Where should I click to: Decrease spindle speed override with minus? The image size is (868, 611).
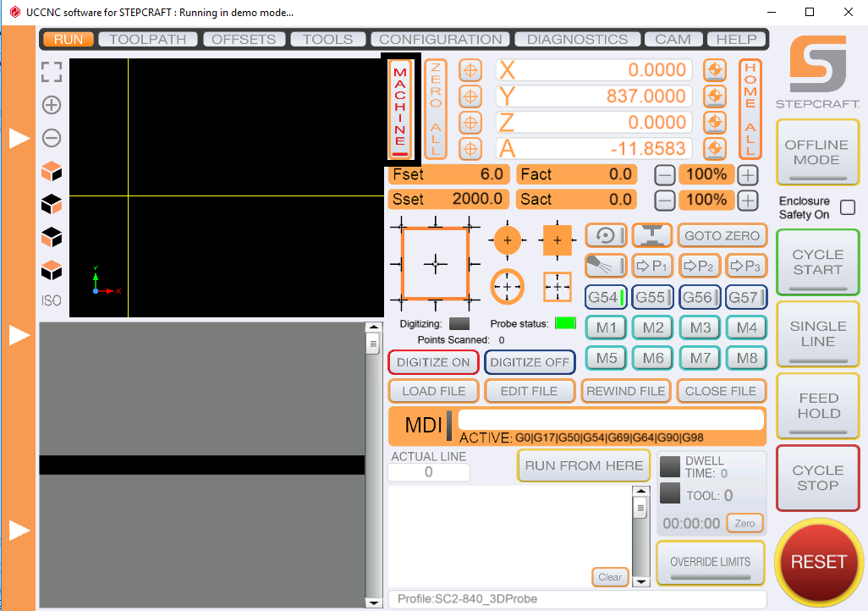[664, 201]
